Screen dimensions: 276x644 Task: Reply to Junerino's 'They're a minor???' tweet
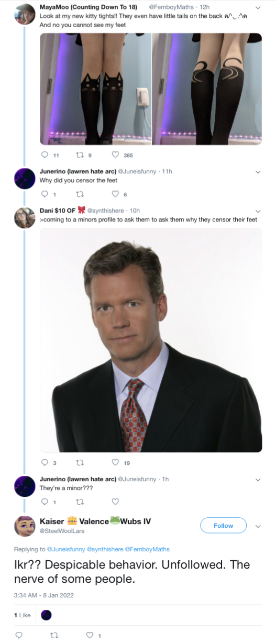coord(44,502)
